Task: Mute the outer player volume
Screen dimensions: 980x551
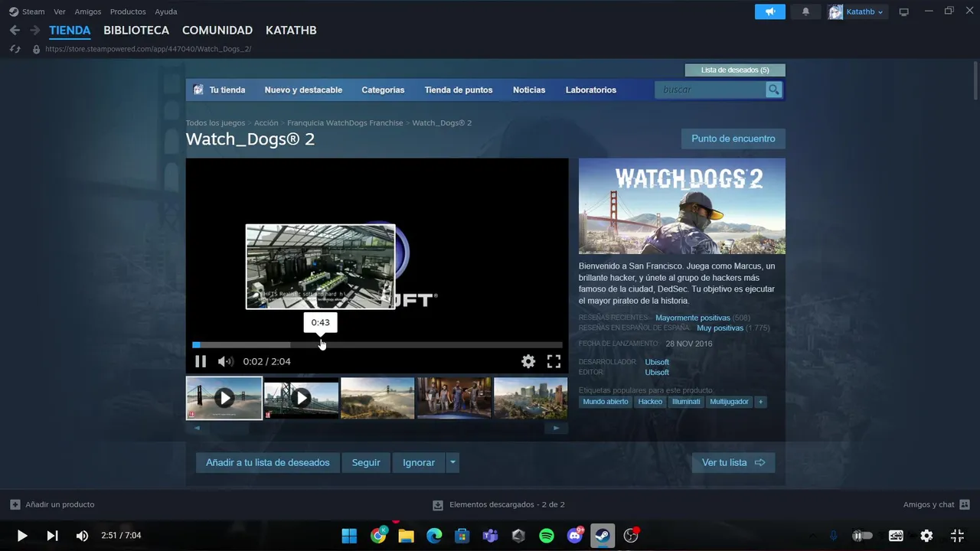Action: (82, 536)
